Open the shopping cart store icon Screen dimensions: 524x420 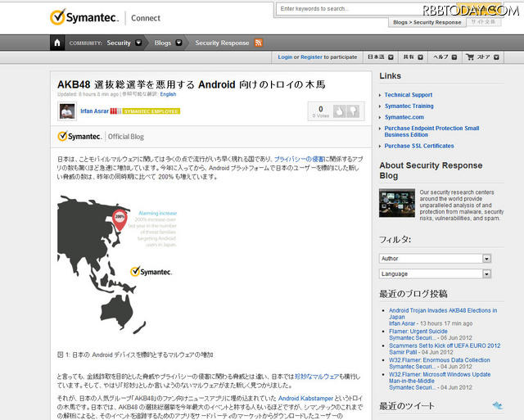(470, 57)
